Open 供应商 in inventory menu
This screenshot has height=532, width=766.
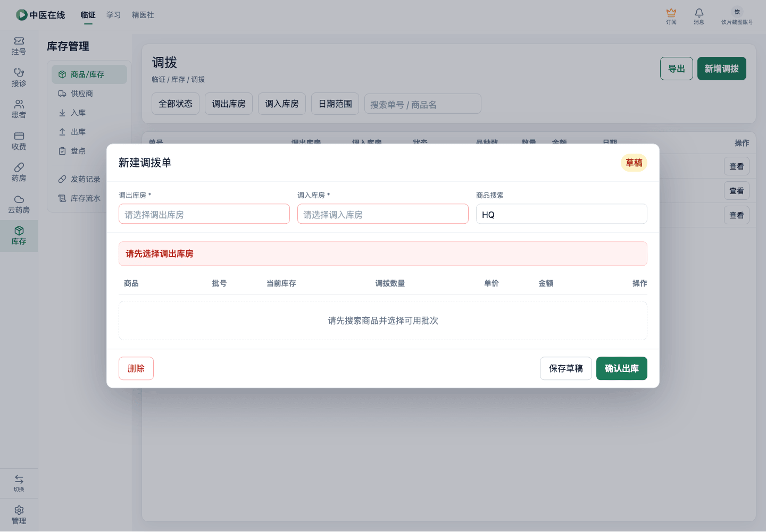click(89, 94)
